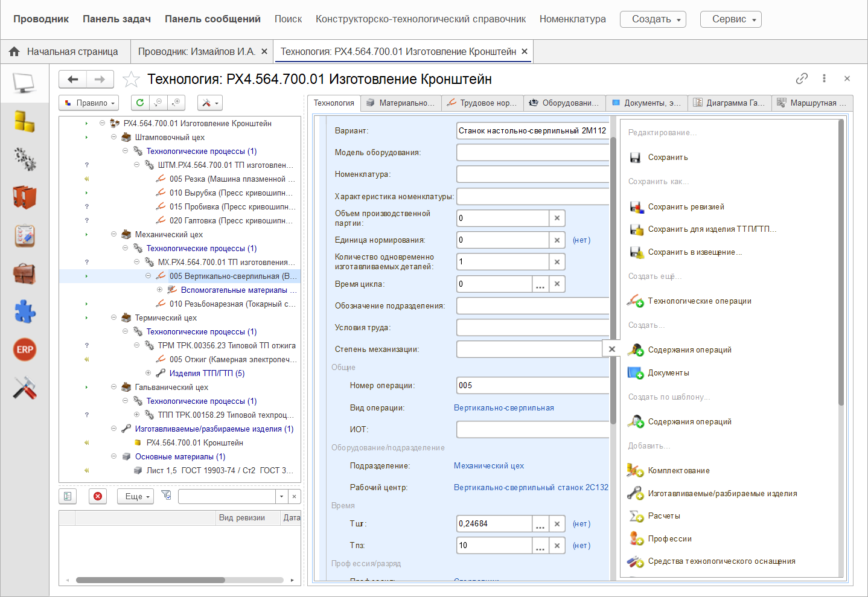
Task: Click the red delete revision icon
Action: point(98,496)
